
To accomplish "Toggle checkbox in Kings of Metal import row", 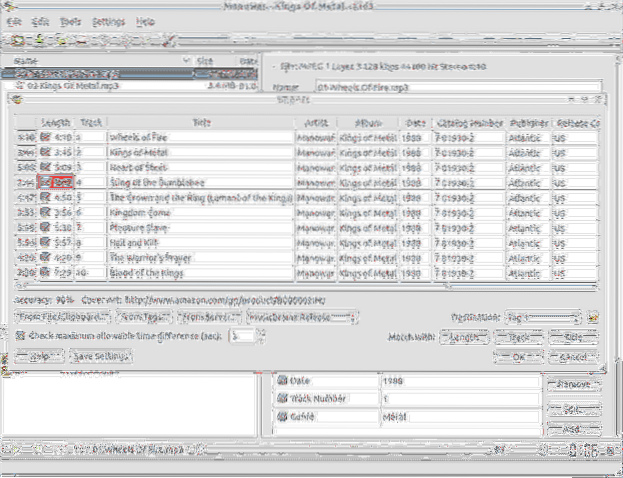I will (45, 153).
